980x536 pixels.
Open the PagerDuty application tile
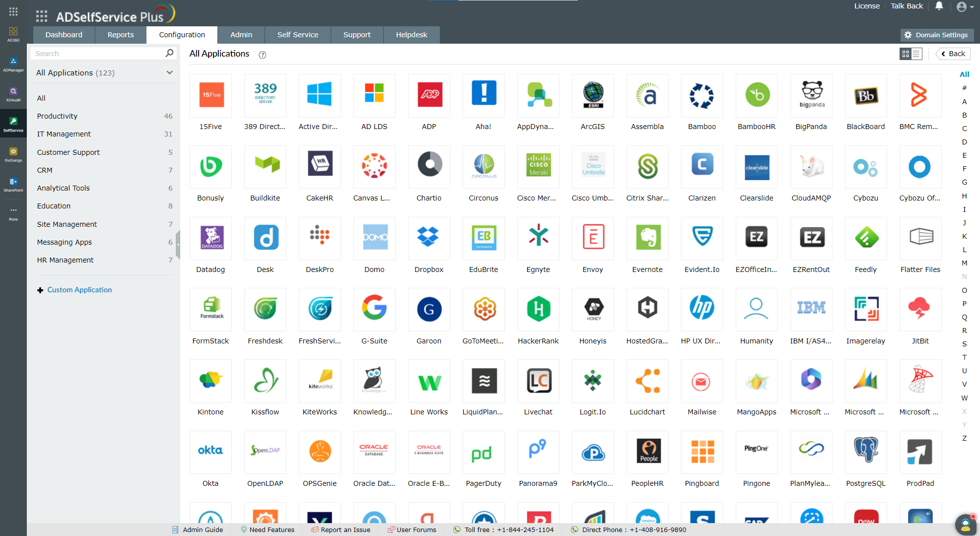coord(483,452)
